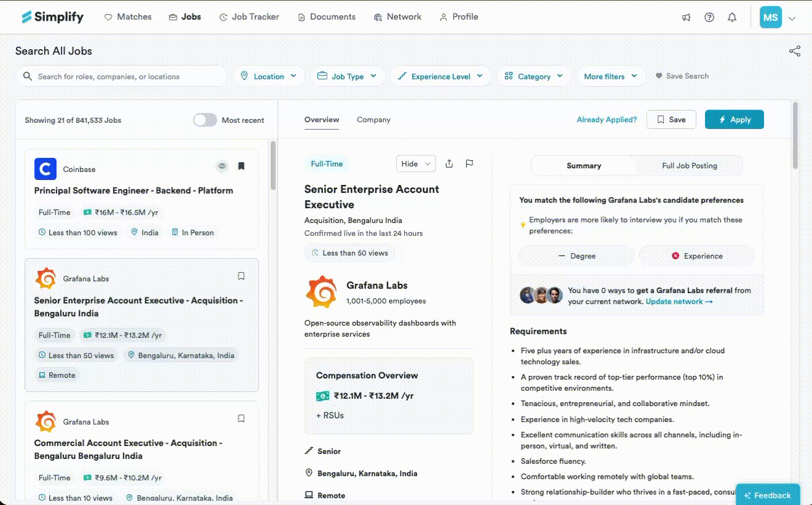Image resolution: width=812 pixels, height=505 pixels.
Task: Bookmark the Commercial Account Executive card
Action: 241,418
